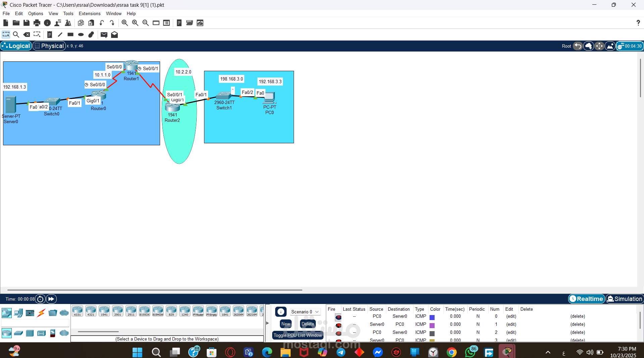
Task: Select the Place Note tool
Action: [x=49, y=35]
